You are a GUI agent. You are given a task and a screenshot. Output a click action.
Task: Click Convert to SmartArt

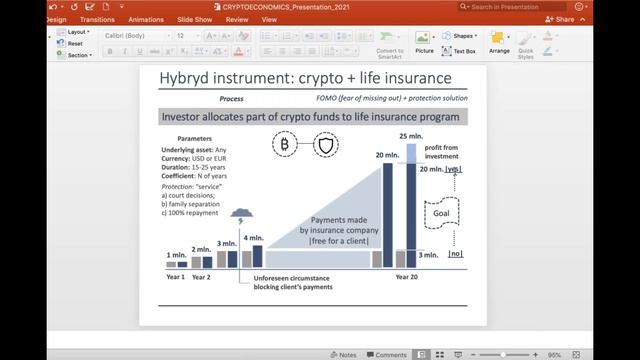click(389, 45)
